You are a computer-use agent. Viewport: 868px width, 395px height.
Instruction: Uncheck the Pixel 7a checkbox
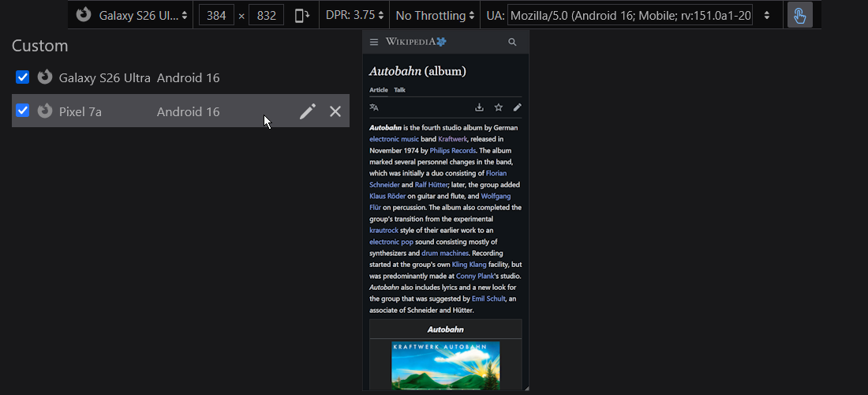(x=22, y=111)
